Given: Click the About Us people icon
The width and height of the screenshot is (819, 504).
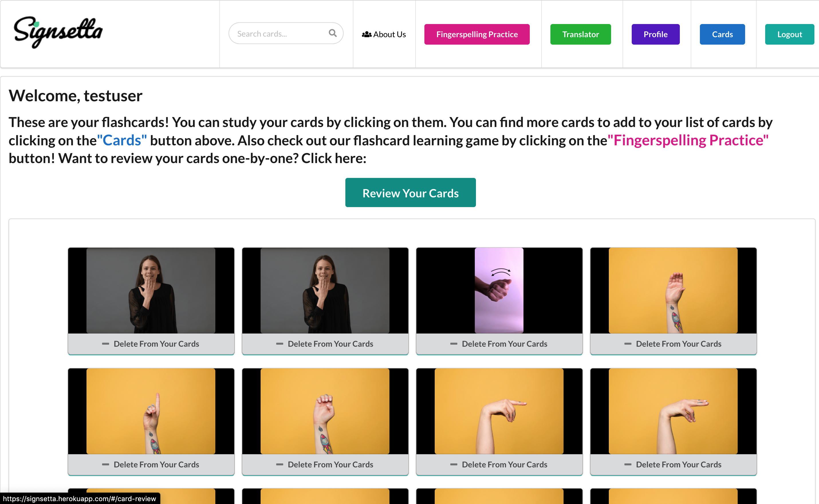Looking at the screenshot, I should (367, 34).
